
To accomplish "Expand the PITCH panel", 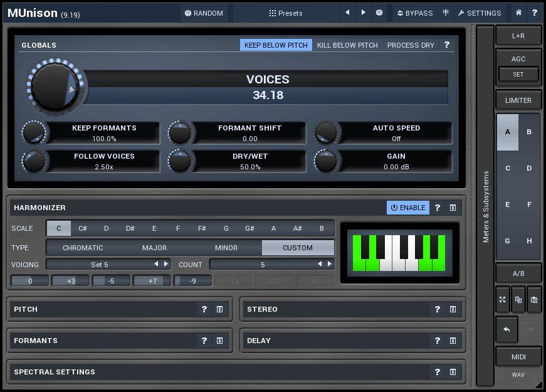I will 220,309.
